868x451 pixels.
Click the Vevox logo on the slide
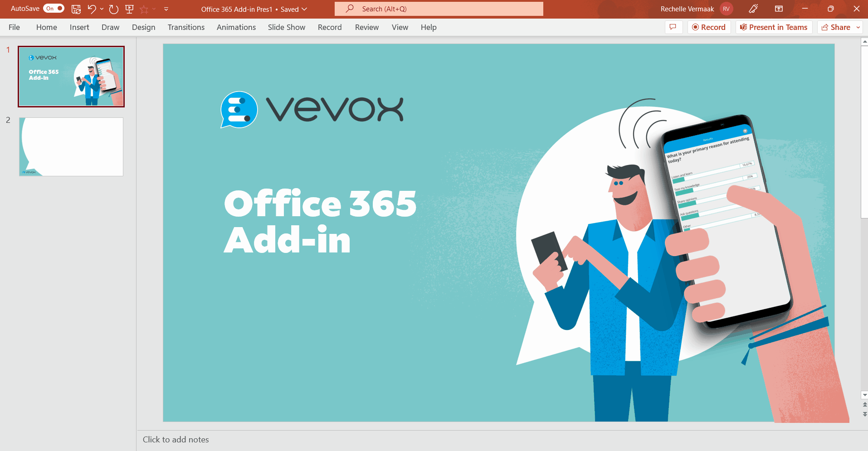click(x=312, y=110)
